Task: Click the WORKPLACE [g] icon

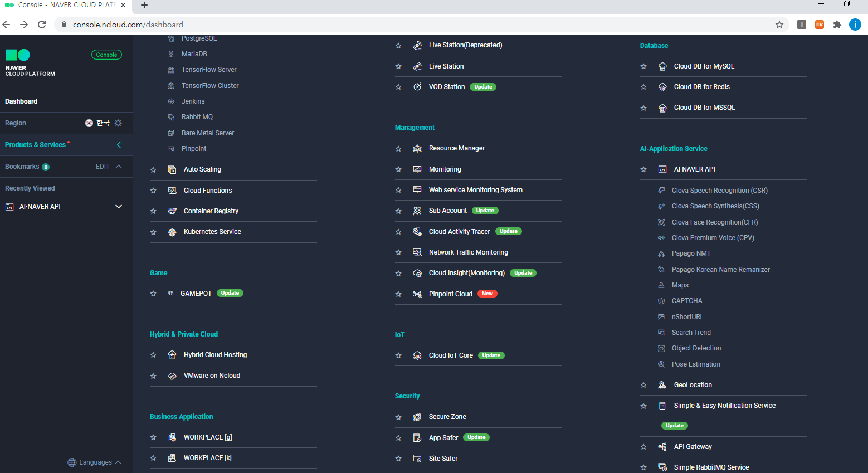Action: click(x=172, y=437)
